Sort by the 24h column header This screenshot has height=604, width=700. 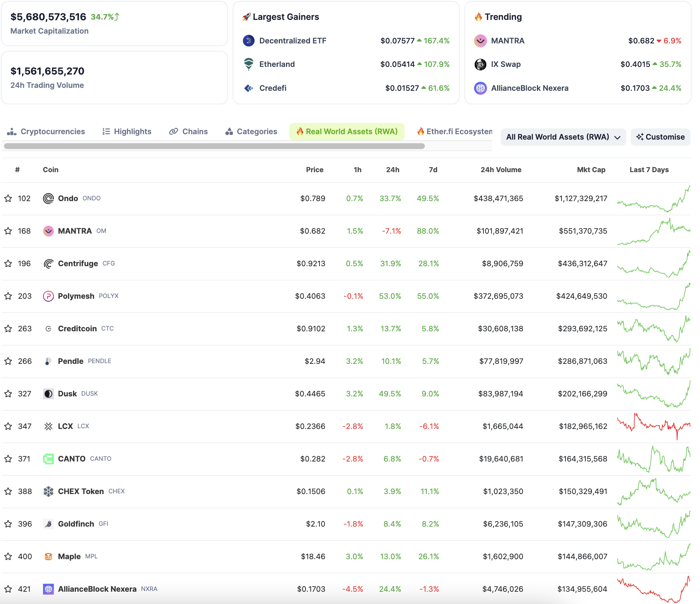click(393, 170)
